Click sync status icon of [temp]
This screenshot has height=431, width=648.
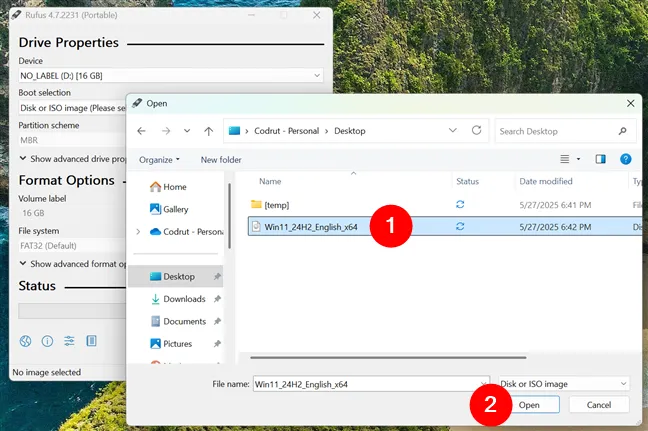click(460, 205)
